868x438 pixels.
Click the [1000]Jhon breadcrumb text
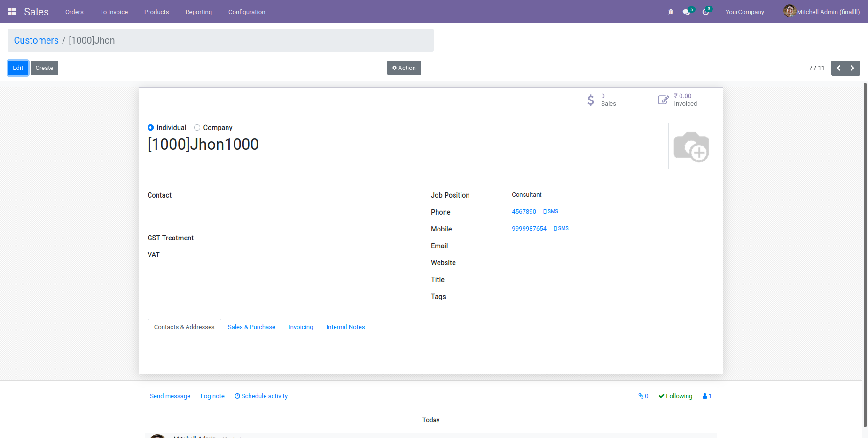[x=92, y=40]
